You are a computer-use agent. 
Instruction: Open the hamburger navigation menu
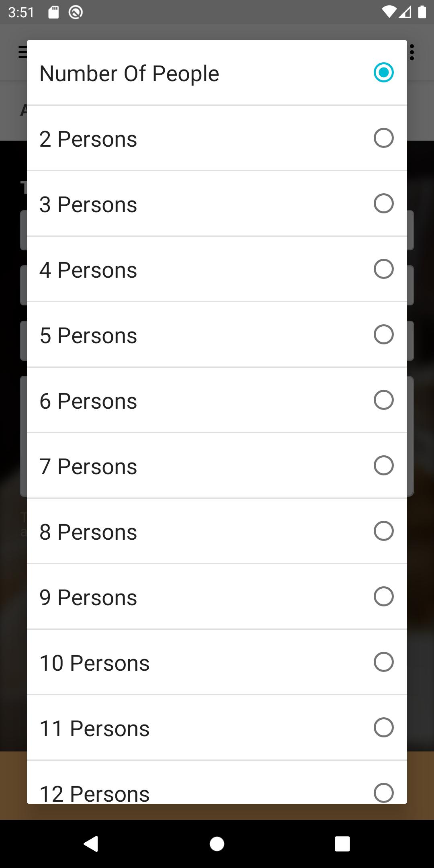pyautogui.click(x=23, y=52)
